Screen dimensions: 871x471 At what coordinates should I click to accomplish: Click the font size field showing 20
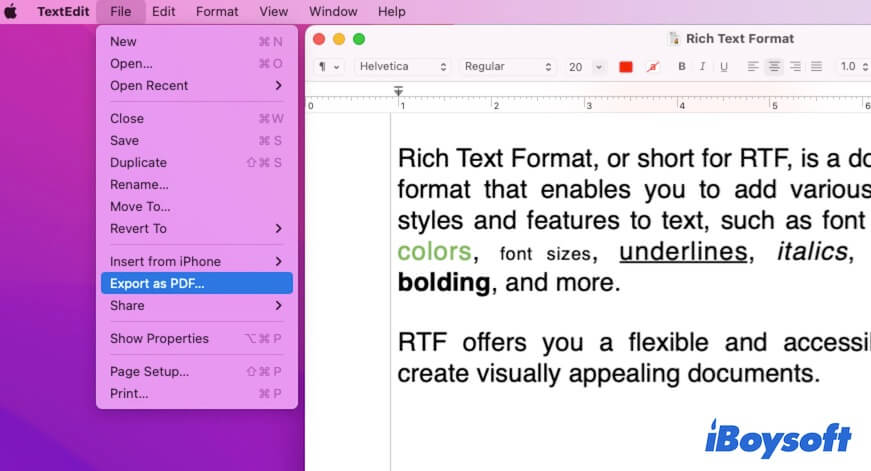tap(576, 67)
